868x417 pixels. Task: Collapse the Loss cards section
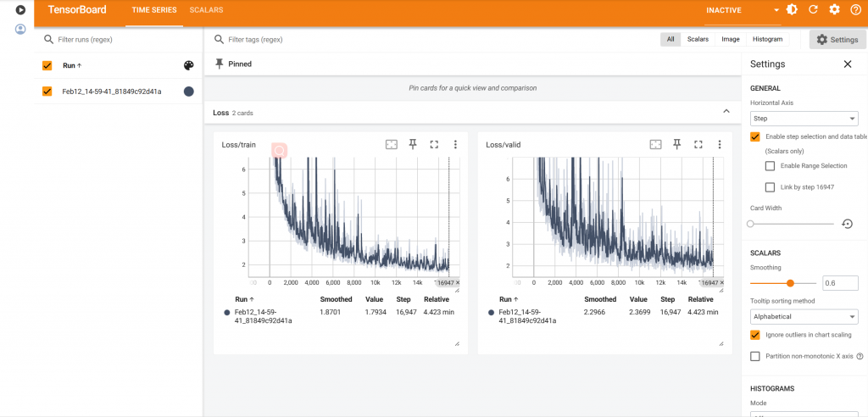(x=726, y=112)
